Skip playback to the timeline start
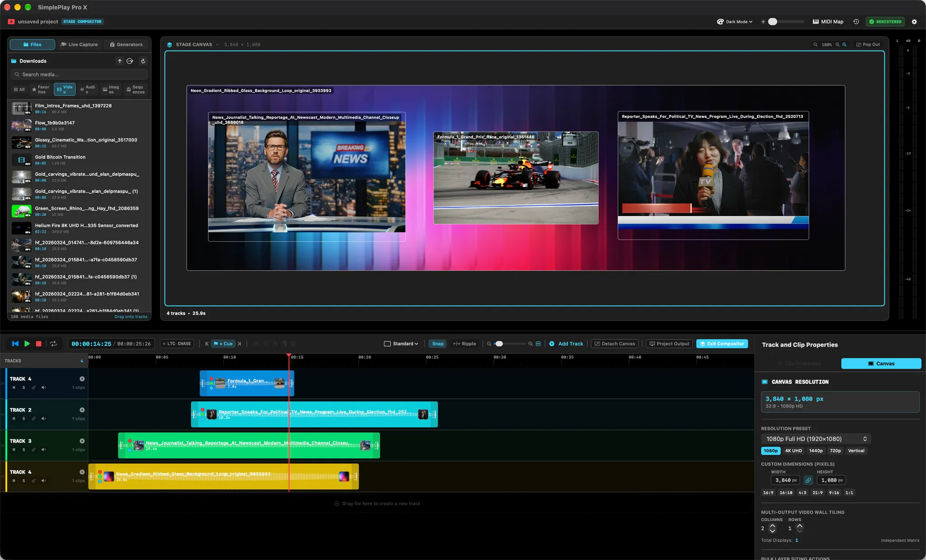This screenshot has width=926, height=560. [15, 344]
